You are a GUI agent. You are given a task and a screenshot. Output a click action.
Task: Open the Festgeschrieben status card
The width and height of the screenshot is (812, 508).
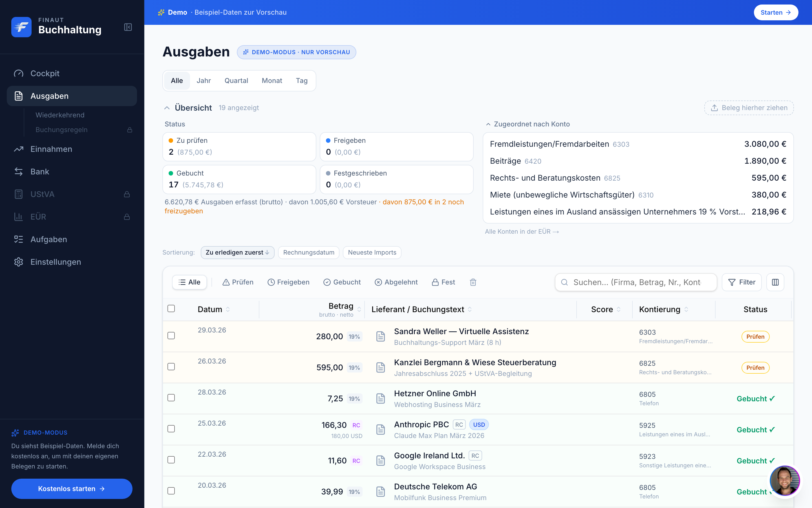click(397, 179)
